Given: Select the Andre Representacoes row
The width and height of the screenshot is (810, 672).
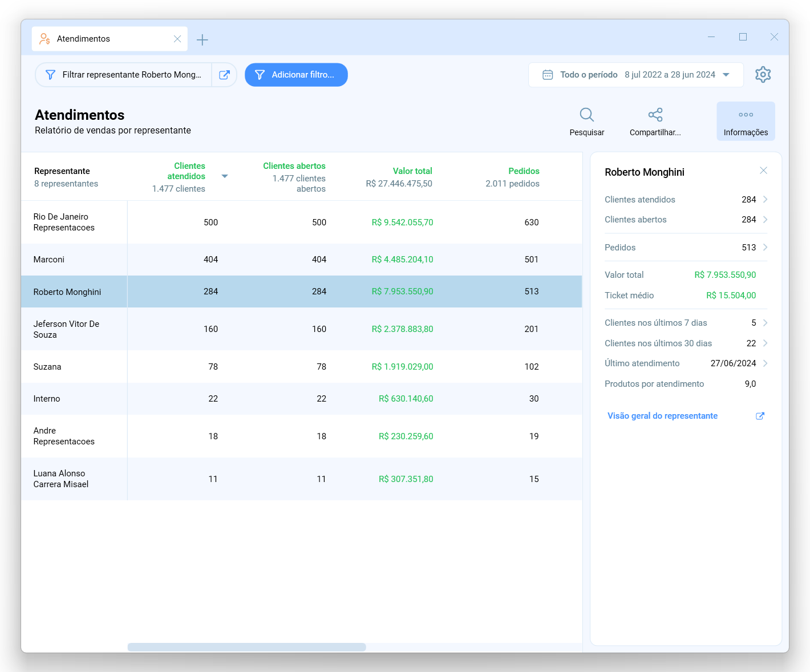Looking at the screenshot, I should click(x=302, y=436).
